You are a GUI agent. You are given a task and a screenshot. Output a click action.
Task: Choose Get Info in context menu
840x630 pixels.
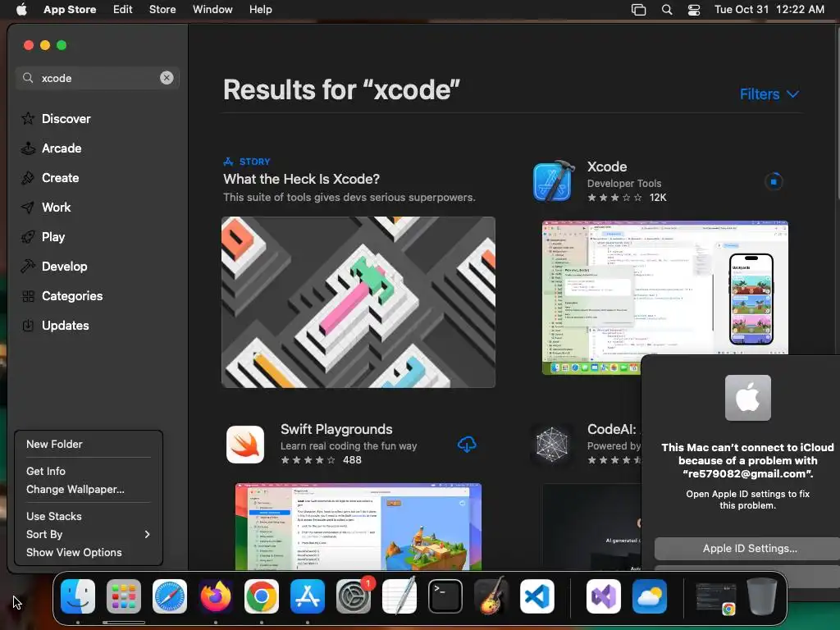(x=89, y=471)
